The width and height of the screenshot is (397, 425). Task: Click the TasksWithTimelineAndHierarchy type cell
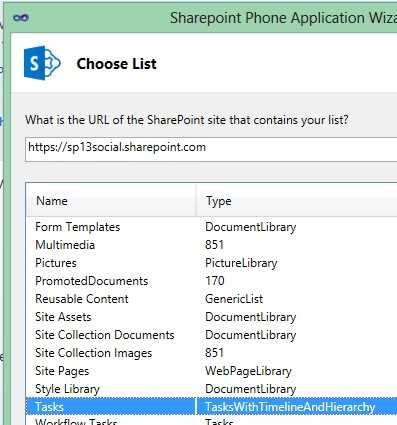coord(290,407)
